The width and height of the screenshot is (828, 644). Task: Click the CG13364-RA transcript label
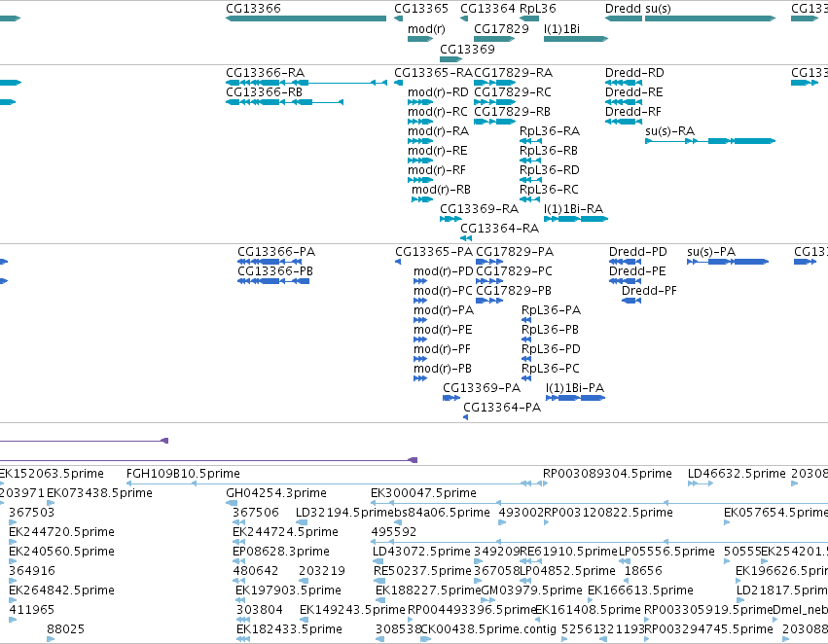tap(499, 229)
